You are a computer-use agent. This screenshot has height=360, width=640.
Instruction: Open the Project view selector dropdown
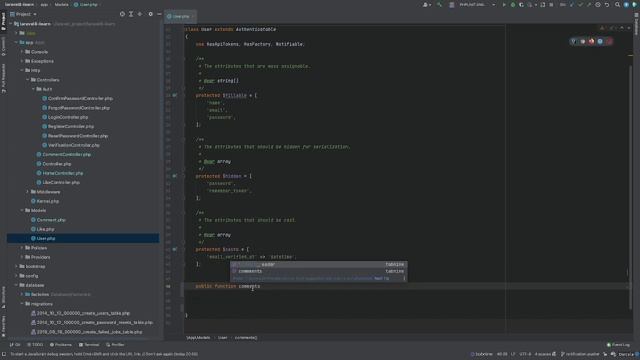[x=23, y=14]
